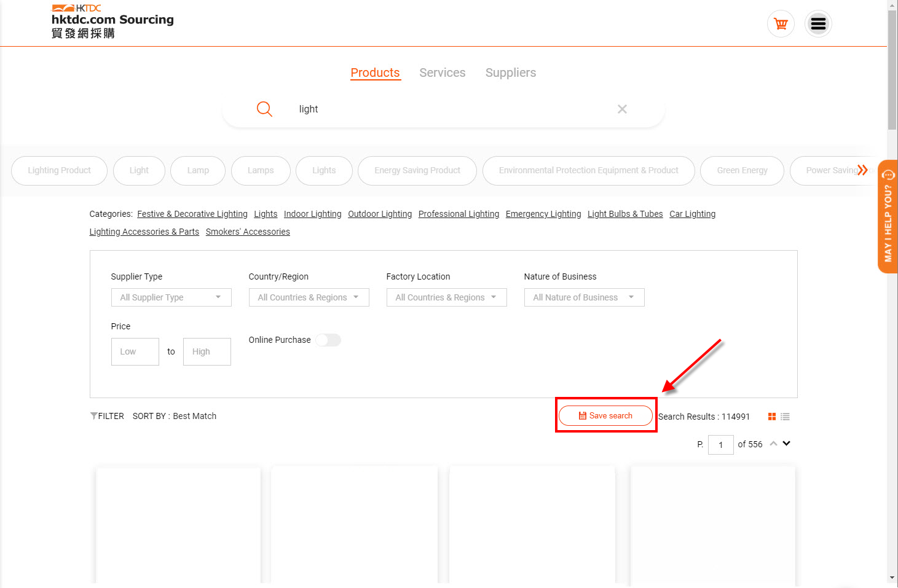
Task: Open the Outdoor Lighting category link
Action: pyautogui.click(x=380, y=214)
